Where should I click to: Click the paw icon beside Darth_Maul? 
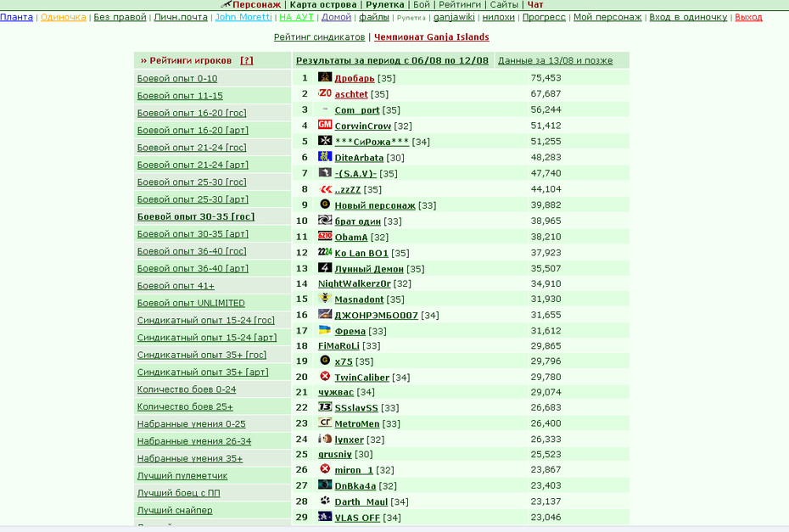tap(325, 501)
